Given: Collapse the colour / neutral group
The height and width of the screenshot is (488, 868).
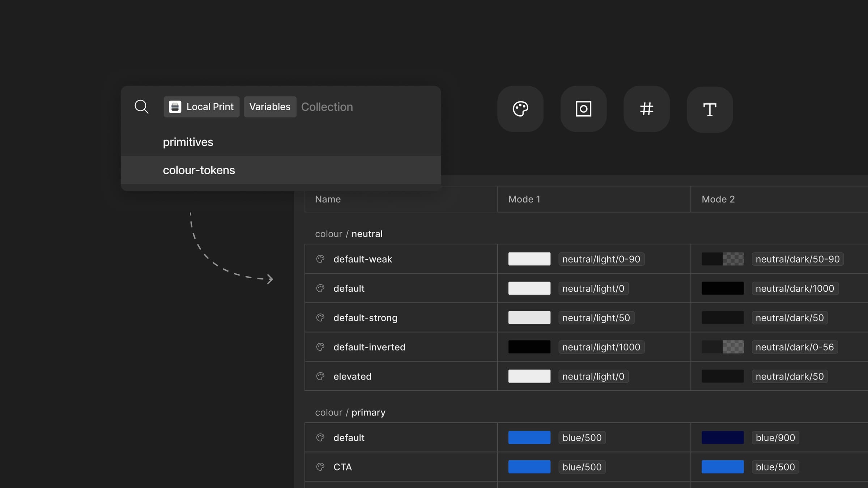Looking at the screenshot, I should (349, 234).
